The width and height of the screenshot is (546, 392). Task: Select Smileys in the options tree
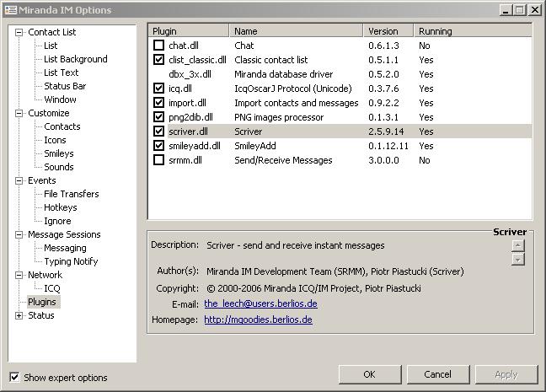(x=58, y=153)
